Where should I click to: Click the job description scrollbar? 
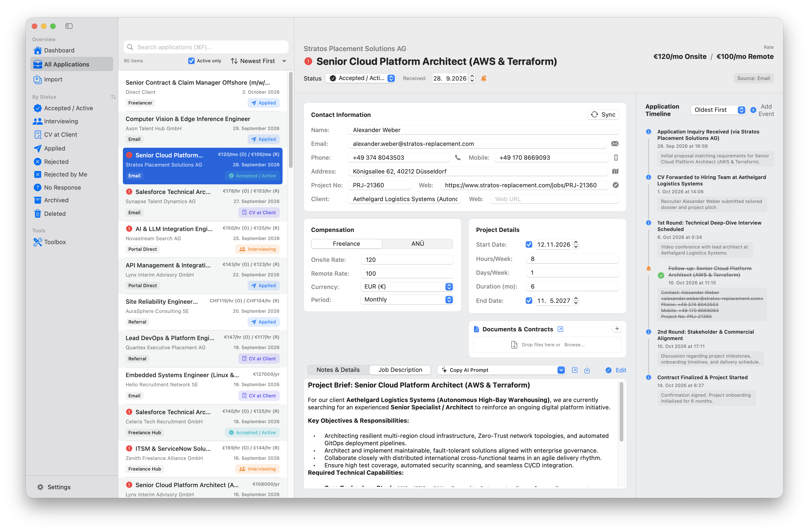pyautogui.click(x=621, y=411)
